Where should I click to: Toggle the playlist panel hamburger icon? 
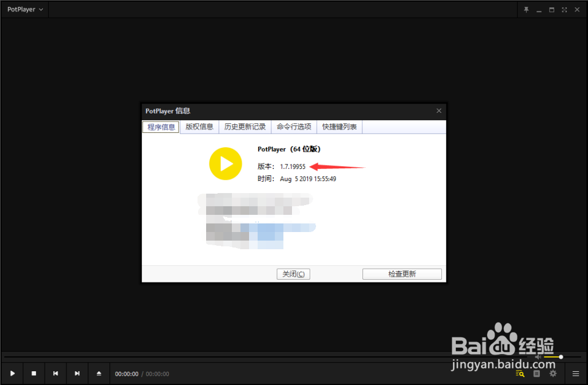pyautogui.click(x=575, y=374)
